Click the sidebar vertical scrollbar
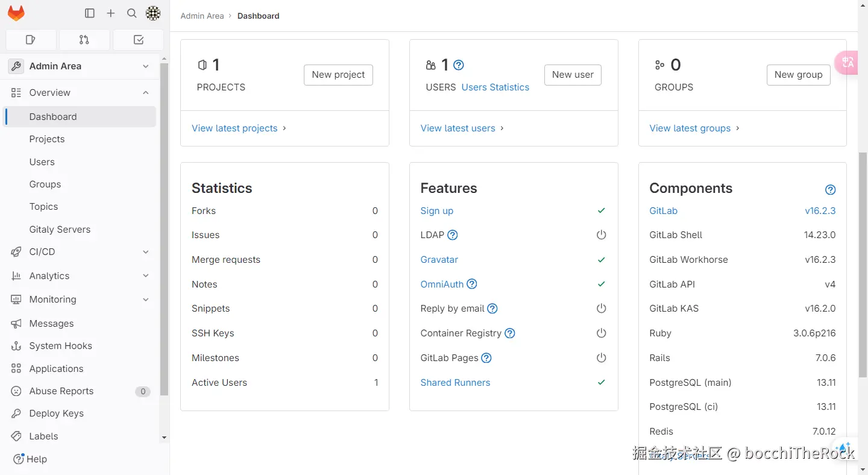868x475 pixels. pyautogui.click(x=165, y=229)
